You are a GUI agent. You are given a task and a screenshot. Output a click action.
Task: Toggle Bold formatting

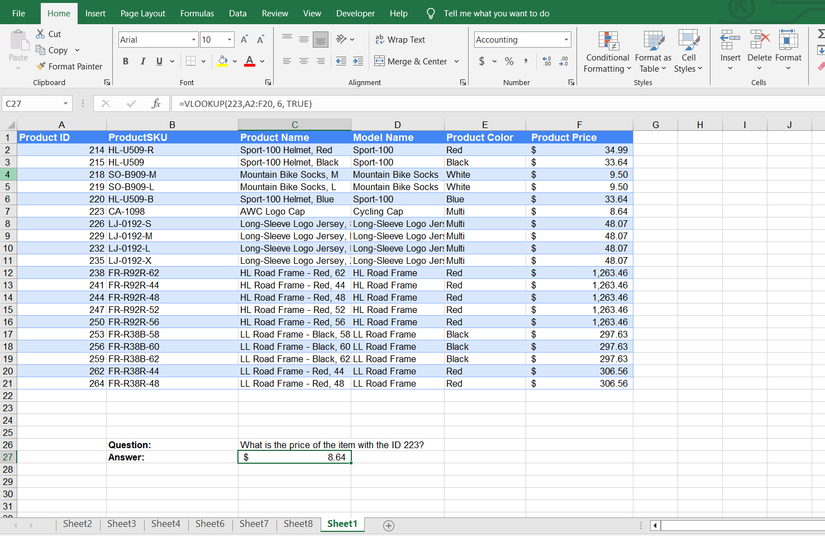point(126,62)
